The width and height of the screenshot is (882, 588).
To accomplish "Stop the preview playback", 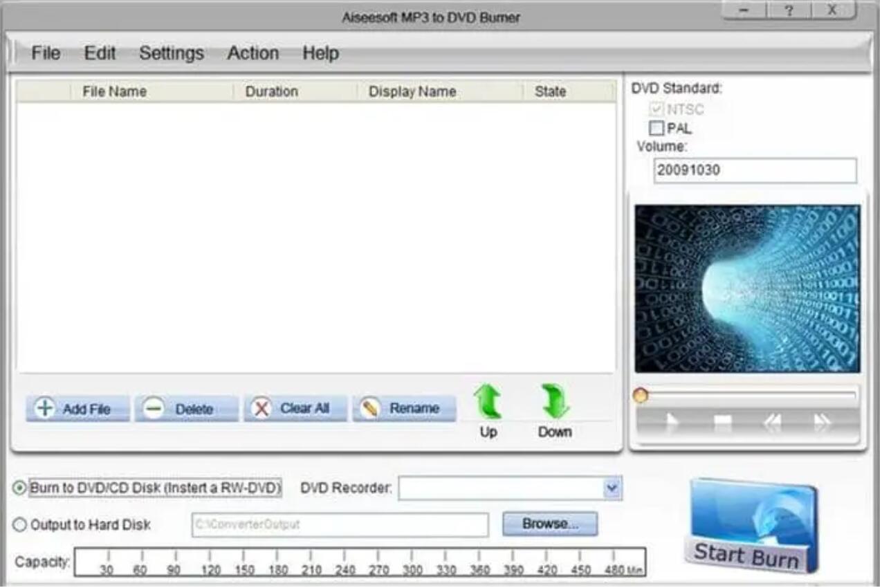I will pyautogui.click(x=722, y=423).
